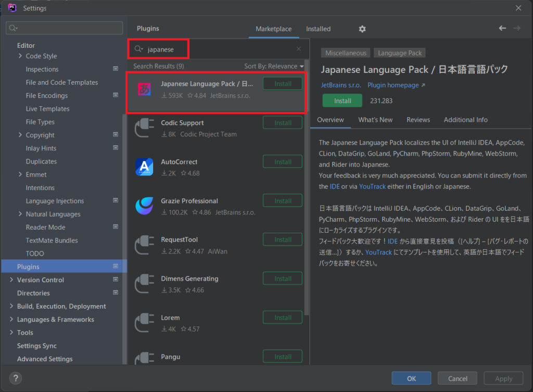Install the Japanese Language Pack
533x392 pixels.
pyautogui.click(x=342, y=101)
